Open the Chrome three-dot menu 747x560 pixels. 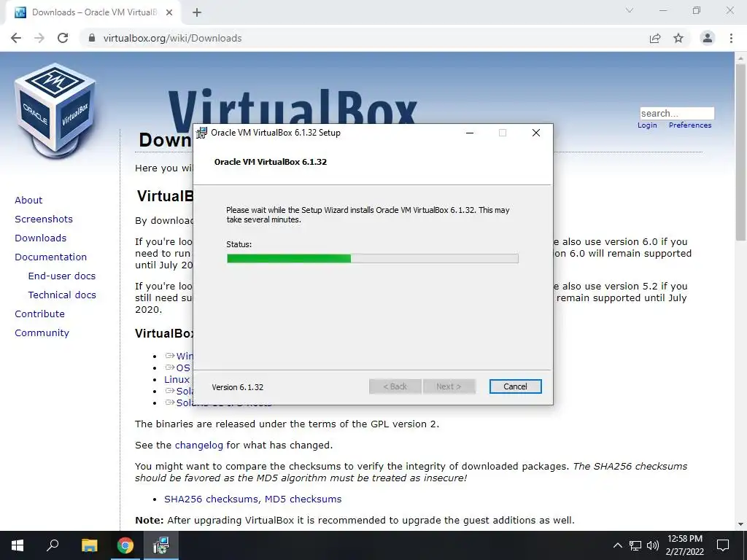tap(731, 38)
